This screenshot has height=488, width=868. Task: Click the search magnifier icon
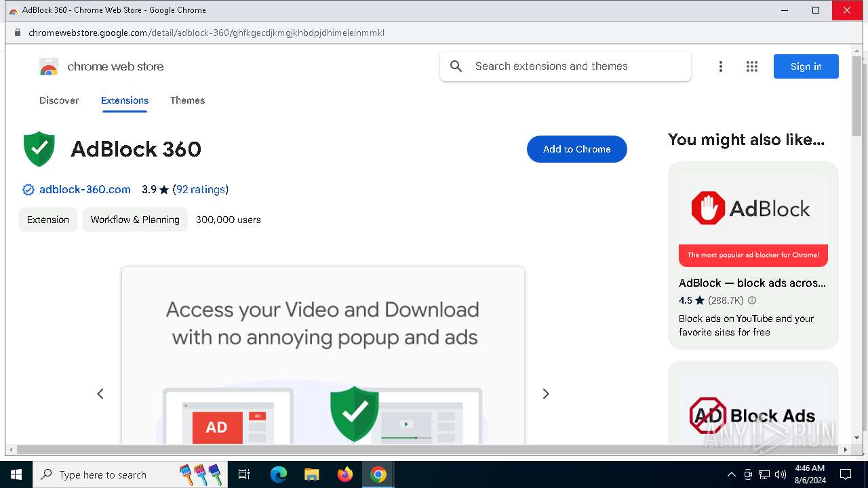coord(456,66)
